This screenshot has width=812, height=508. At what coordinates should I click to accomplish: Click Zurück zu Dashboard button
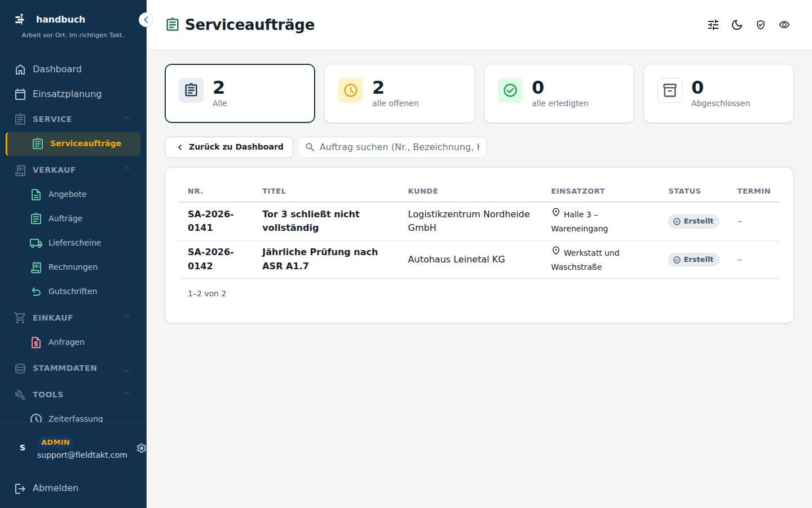tap(229, 147)
